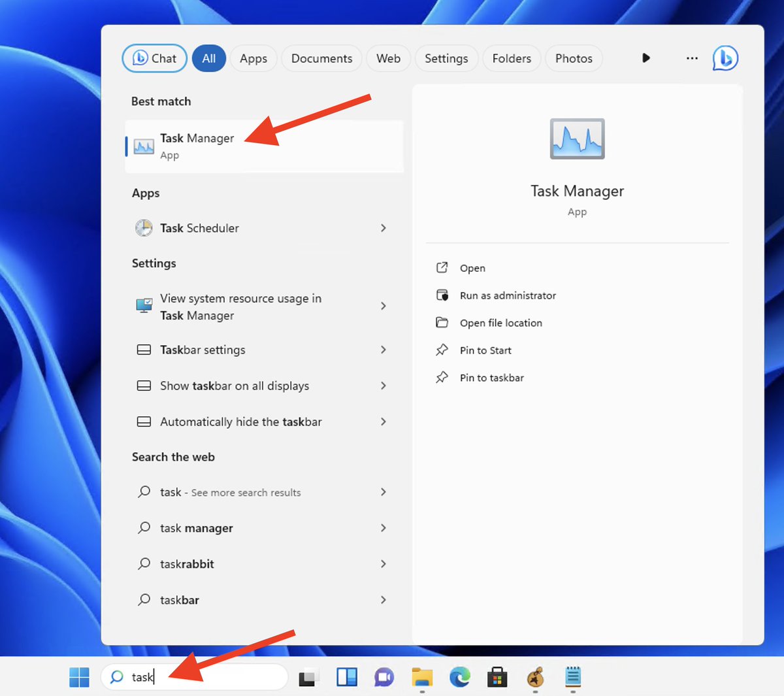Switch to the Web filter tab

click(x=388, y=58)
